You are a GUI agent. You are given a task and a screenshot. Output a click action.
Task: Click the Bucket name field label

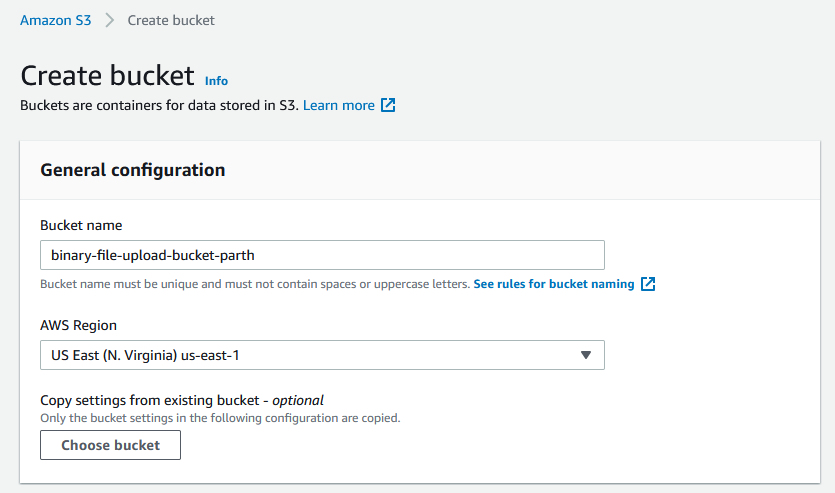tap(81, 225)
